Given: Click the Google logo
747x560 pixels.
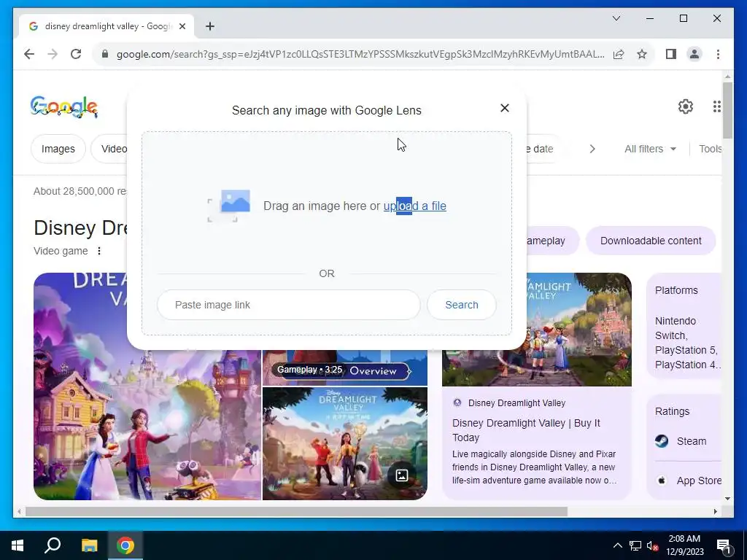Looking at the screenshot, I should point(64,106).
